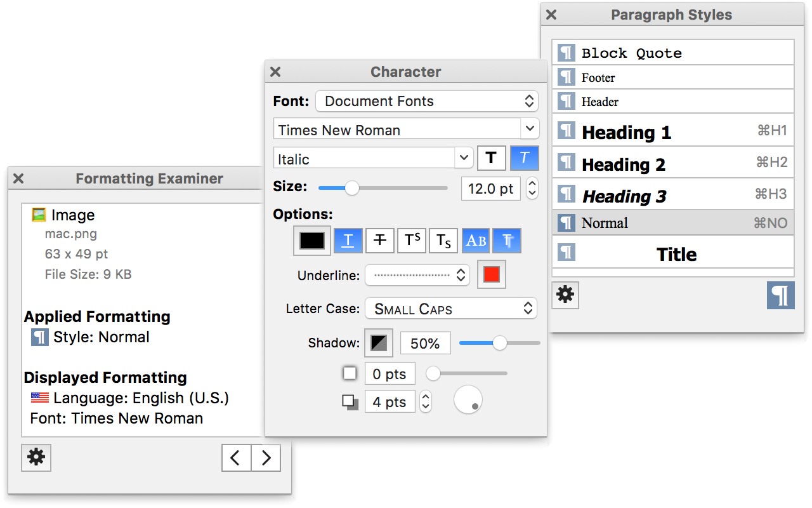Click the previous arrow in Formatting Examiner
This screenshot has height=508, width=812.
click(235, 458)
